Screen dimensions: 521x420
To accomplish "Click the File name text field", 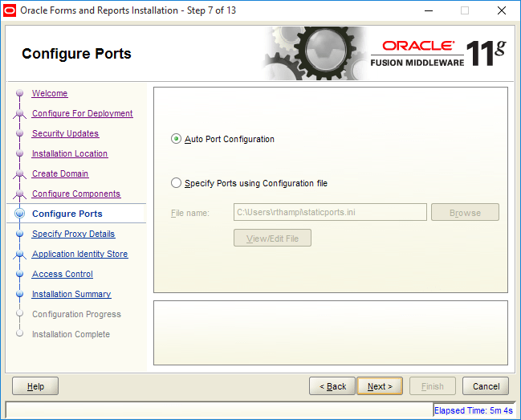I will pos(330,212).
